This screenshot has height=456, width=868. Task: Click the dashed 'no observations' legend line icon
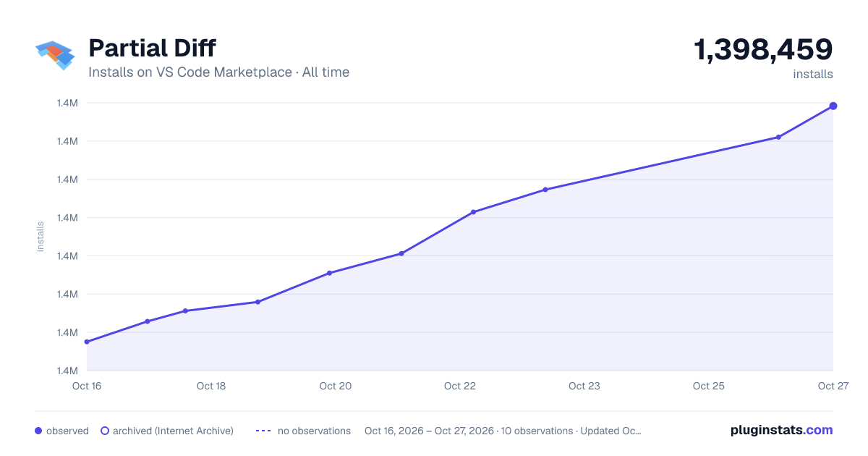tap(263, 431)
